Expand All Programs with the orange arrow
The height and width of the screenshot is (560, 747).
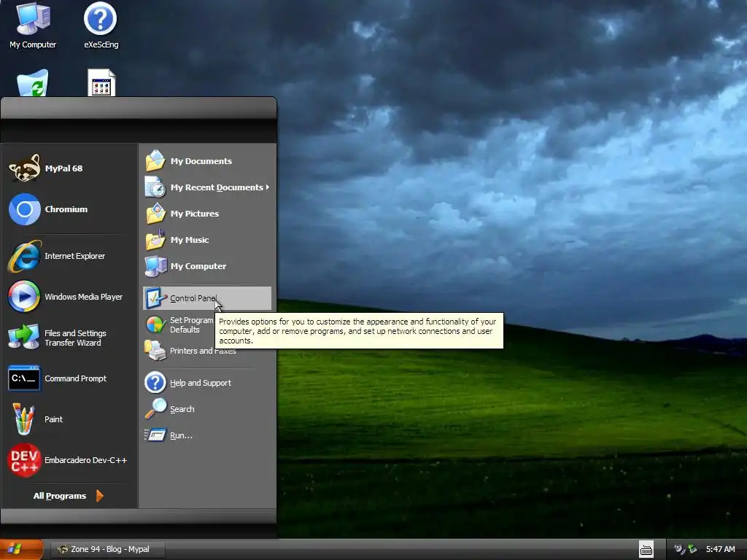pos(99,496)
